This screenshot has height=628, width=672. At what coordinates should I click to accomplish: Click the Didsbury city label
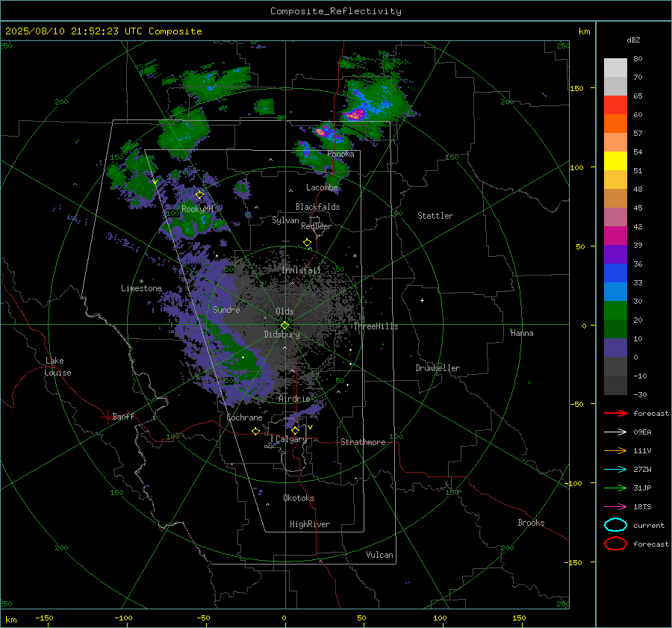pyautogui.click(x=282, y=335)
